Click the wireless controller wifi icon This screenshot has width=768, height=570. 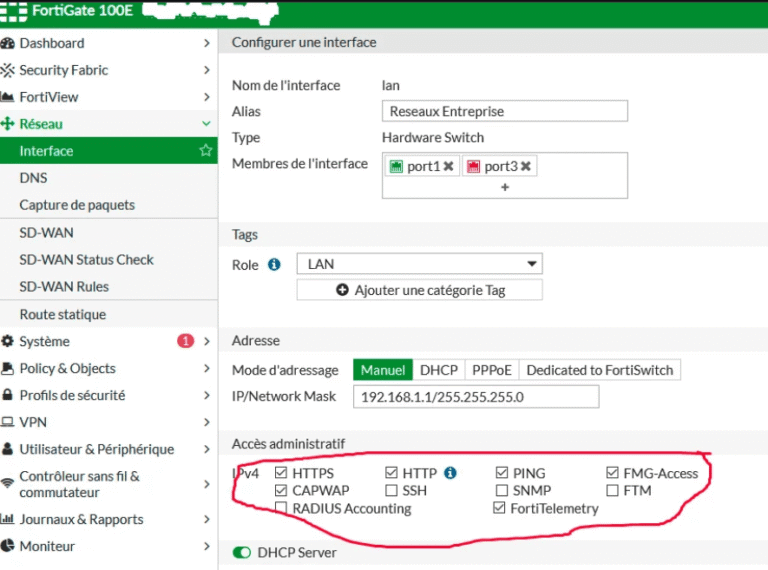(x=7, y=483)
